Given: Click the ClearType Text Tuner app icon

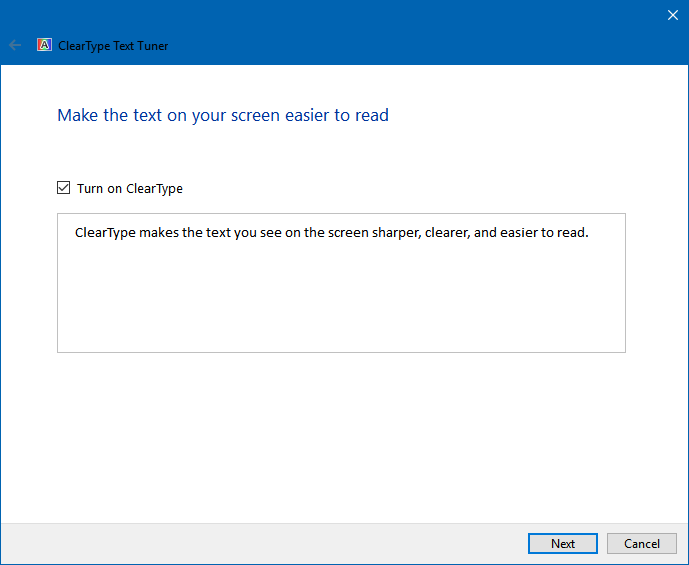Looking at the screenshot, I should pyautogui.click(x=44, y=45).
